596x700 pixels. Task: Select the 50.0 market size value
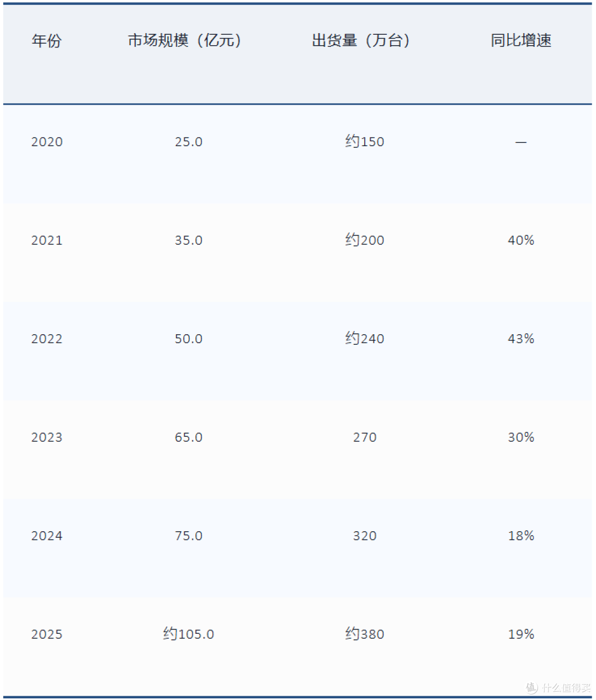[189, 339]
